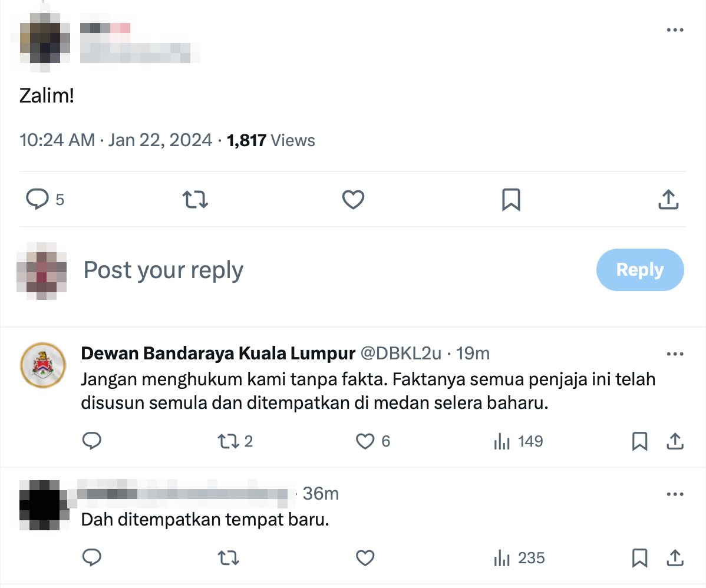Click the blue Reply button
The width and height of the screenshot is (706, 588).
(x=640, y=270)
